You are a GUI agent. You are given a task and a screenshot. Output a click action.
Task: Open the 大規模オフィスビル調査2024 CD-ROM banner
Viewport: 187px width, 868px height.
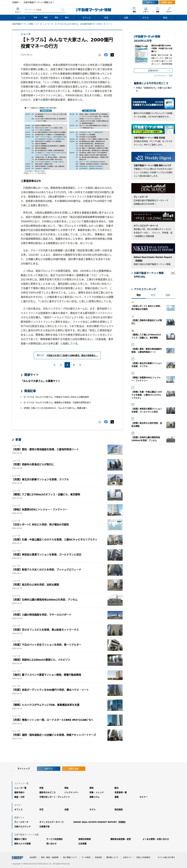coord(153,104)
